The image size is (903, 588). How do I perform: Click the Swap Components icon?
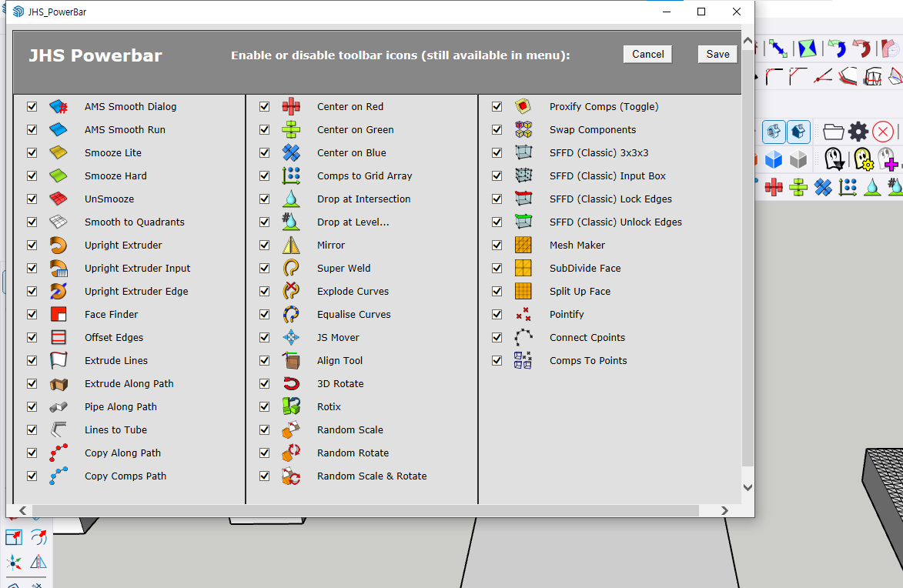coord(523,129)
